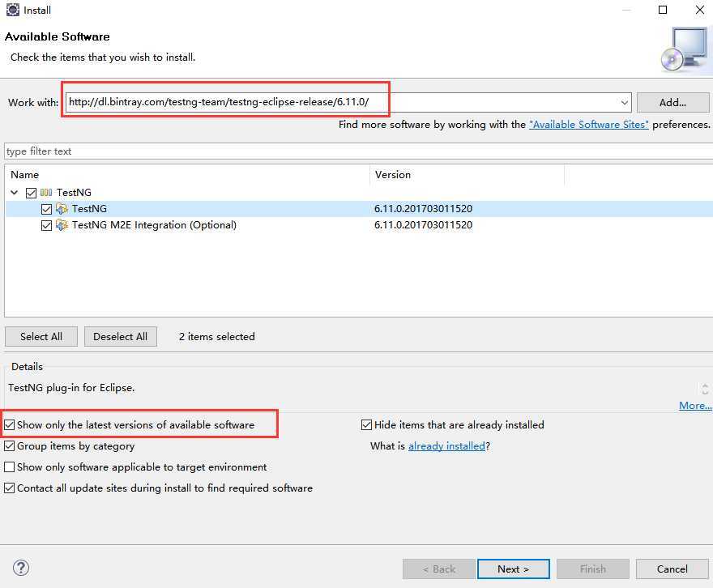Uncheck the TestNG 6.11.0 plug-in checkbox
The height and width of the screenshot is (588, 713).
coord(46,209)
